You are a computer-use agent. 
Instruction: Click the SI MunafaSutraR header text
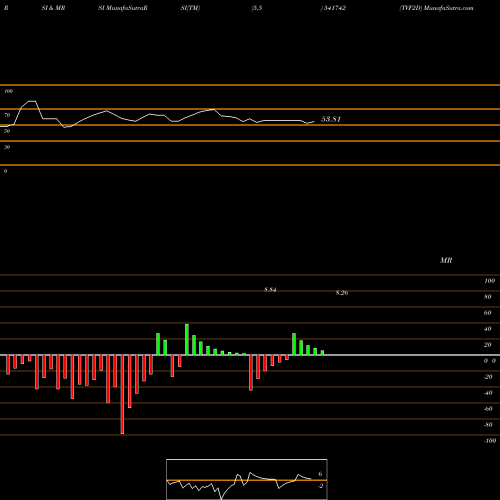(x=123, y=8)
